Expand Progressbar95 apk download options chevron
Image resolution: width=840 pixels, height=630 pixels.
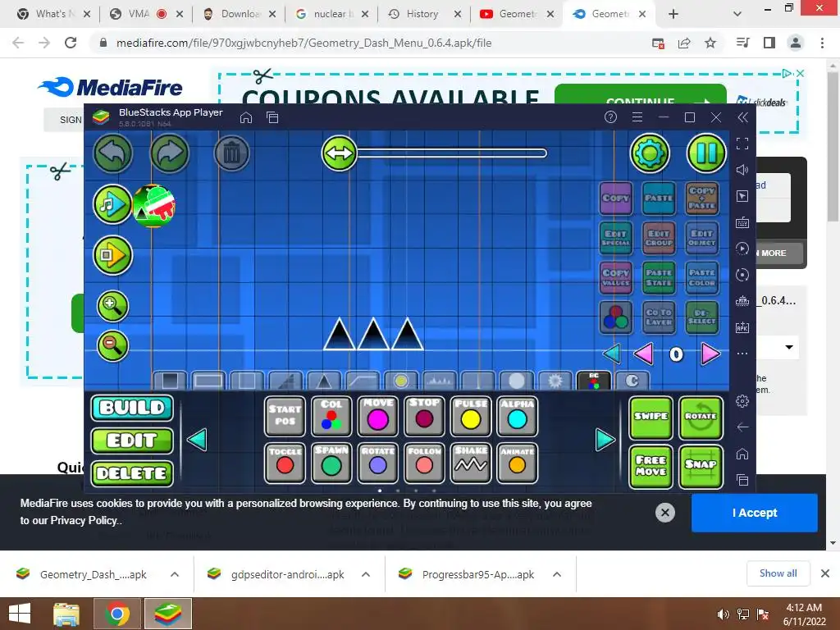click(557, 574)
